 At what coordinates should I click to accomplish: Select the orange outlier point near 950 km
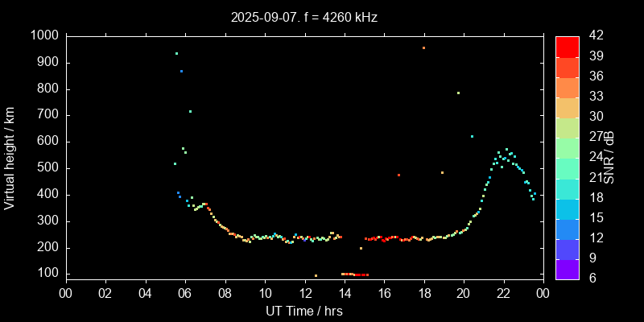(423, 48)
